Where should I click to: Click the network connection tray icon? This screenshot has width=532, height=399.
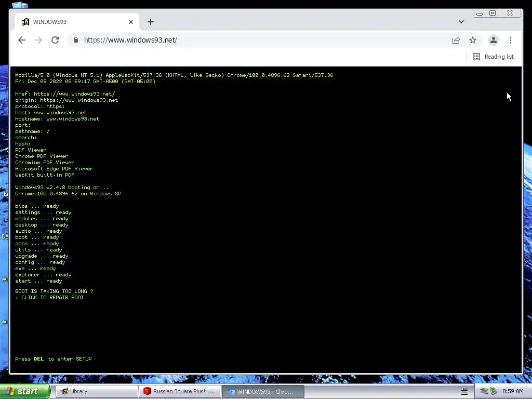[484, 391]
